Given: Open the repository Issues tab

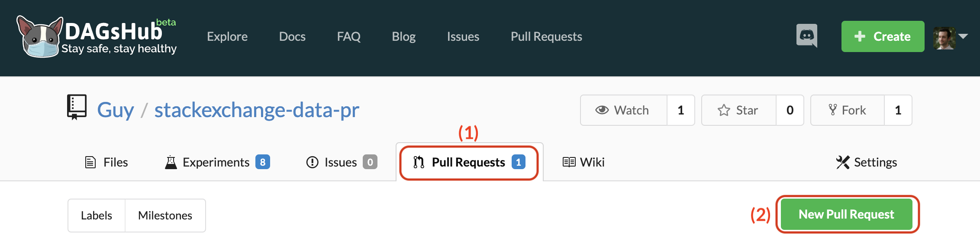Looking at the screenshot, I should 341,162.
